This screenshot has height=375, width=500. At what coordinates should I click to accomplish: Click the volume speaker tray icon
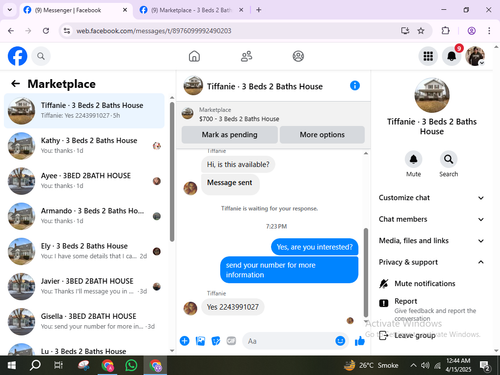click(425, 365)
